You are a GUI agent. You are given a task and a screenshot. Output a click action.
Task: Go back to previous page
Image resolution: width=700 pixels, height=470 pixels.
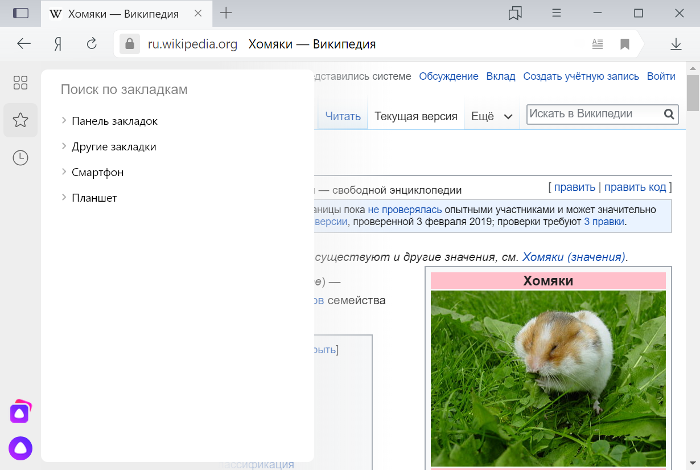tap(24, 43)
